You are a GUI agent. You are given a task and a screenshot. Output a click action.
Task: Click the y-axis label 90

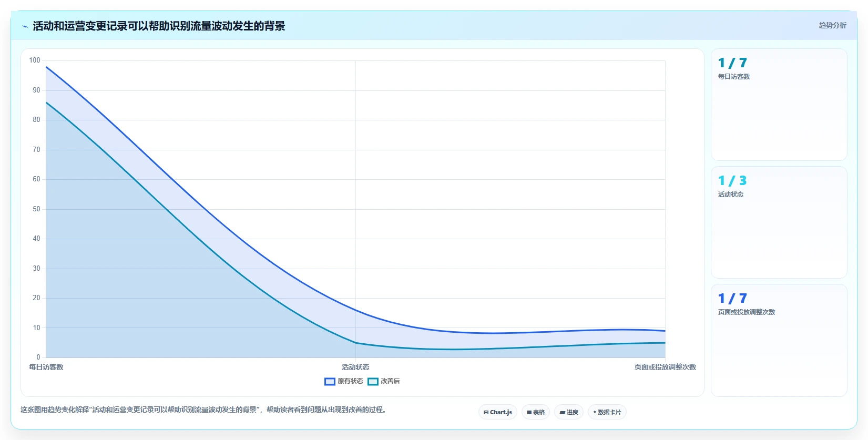click(36, 90)
